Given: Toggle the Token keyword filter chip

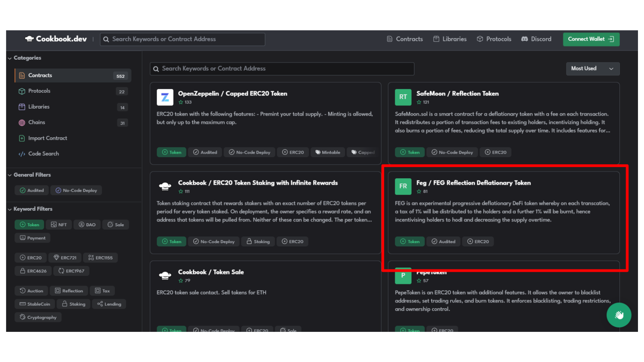Looking at the screenshot, I should pyautogui.click(x=29, y=225).
